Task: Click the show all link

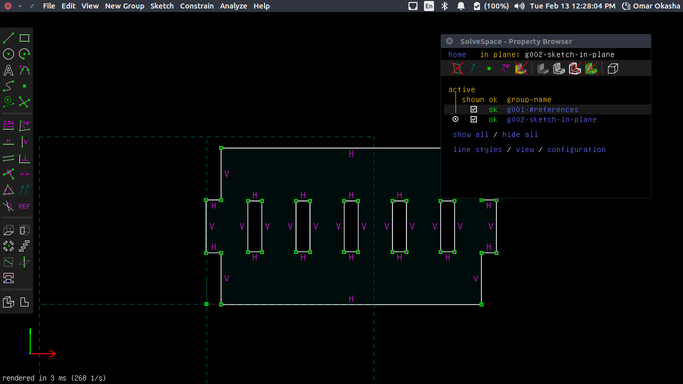Action: click(470, 135)
